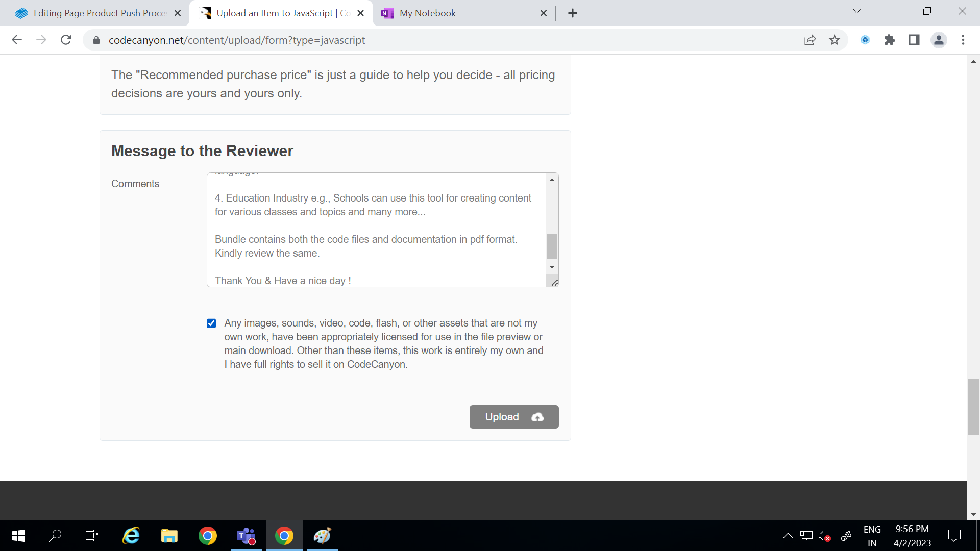
Task: Open the blue cube extension icon
Action: 865,40
